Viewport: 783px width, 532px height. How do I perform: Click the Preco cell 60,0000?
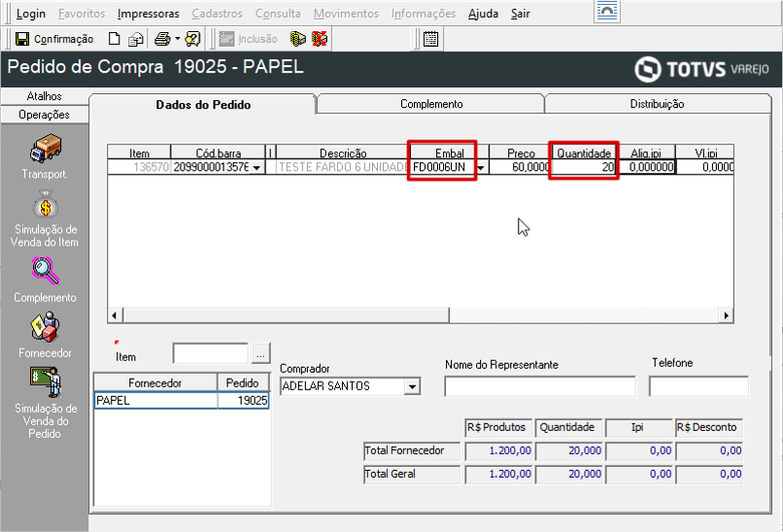(520, 167)
